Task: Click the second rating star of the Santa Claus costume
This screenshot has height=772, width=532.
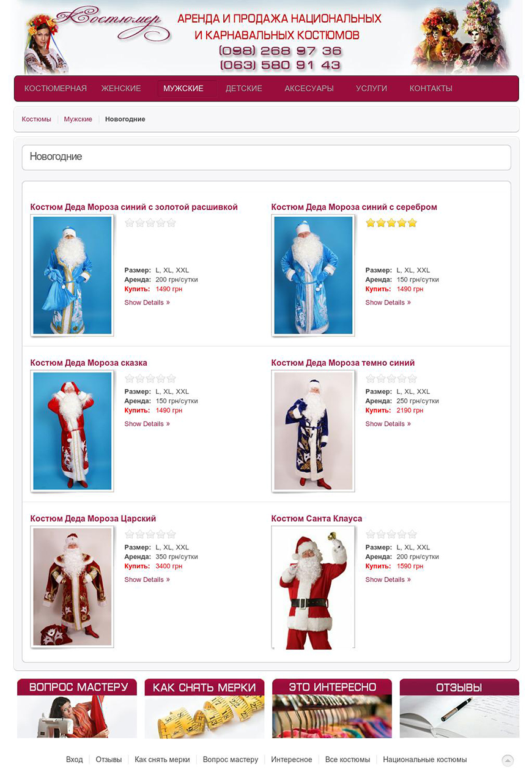Action: coord(381,534)
